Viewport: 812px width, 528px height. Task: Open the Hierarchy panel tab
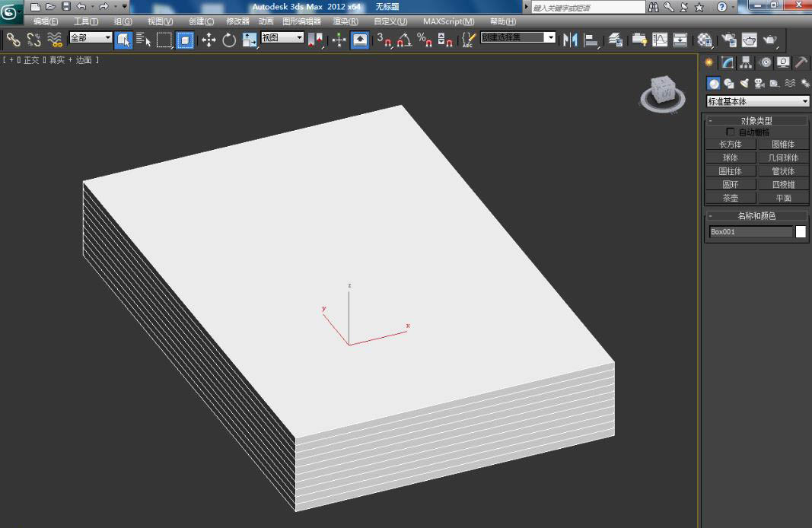pyautogui.click(x=746, y=62)
